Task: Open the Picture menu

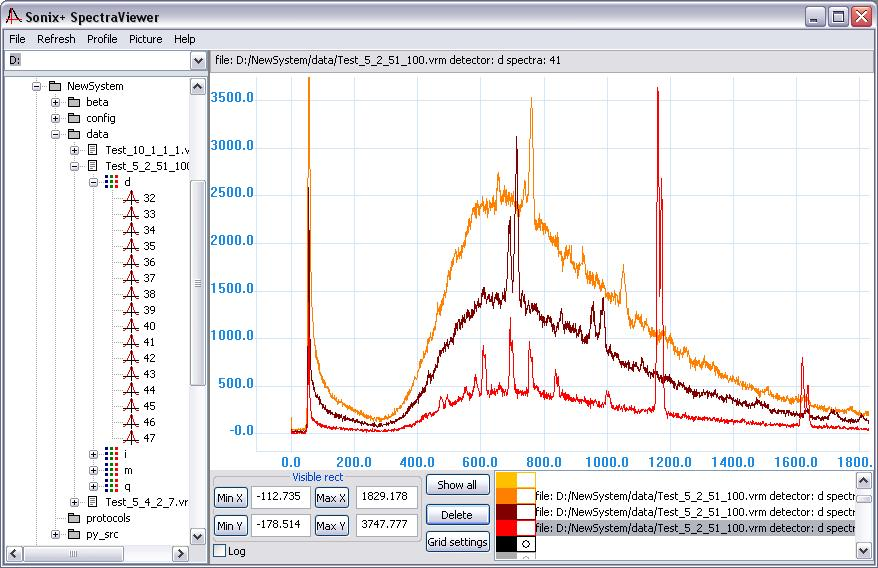Action: click(x=146, y=39)
